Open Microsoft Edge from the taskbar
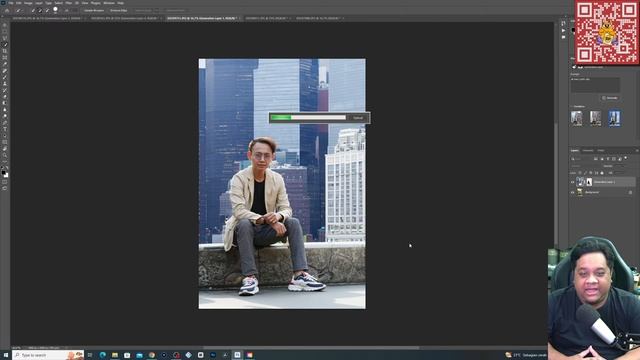Screen dimensions: 640x360 102,355
